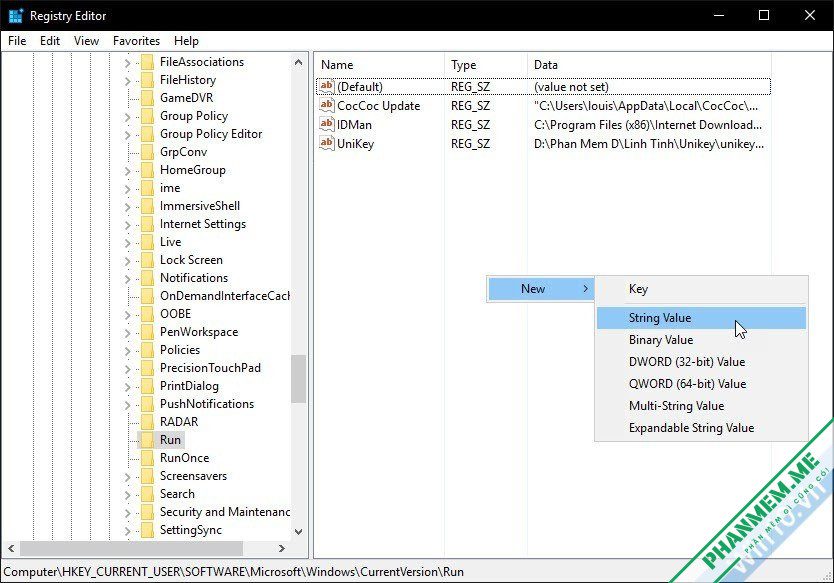Choose DWORD (32-bit) Value

tap(701, 362)
